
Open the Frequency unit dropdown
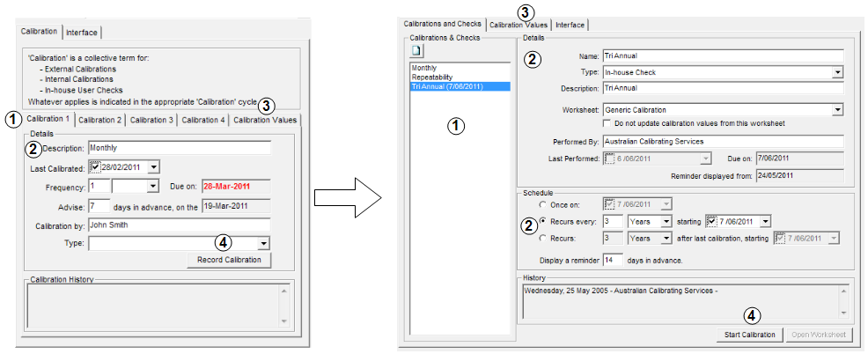(152, 187)
